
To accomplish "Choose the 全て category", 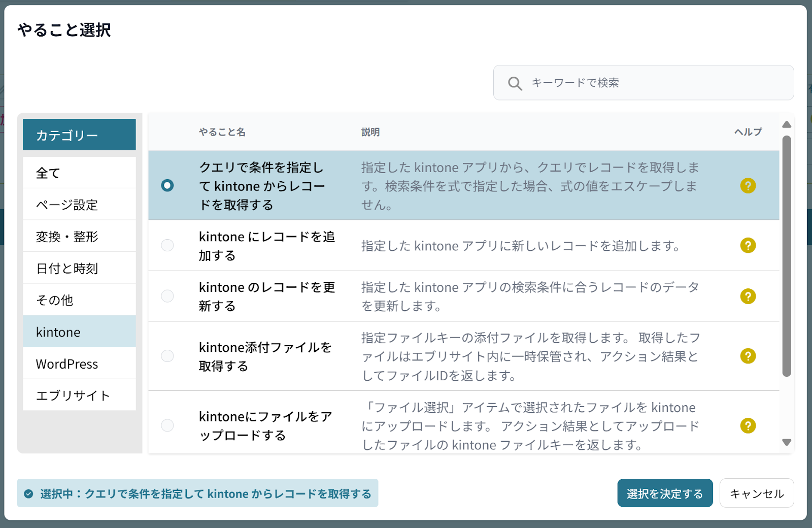I will (x=79, y=173).
